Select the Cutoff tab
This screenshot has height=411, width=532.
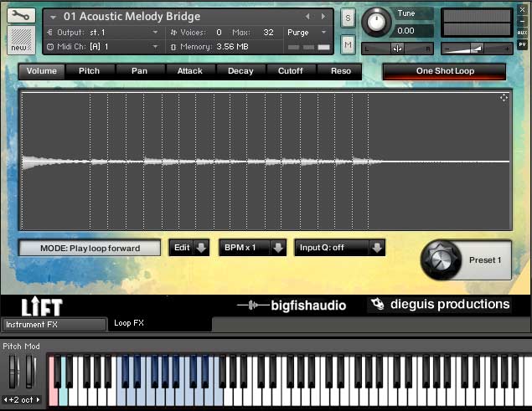(x=291, y=71)
